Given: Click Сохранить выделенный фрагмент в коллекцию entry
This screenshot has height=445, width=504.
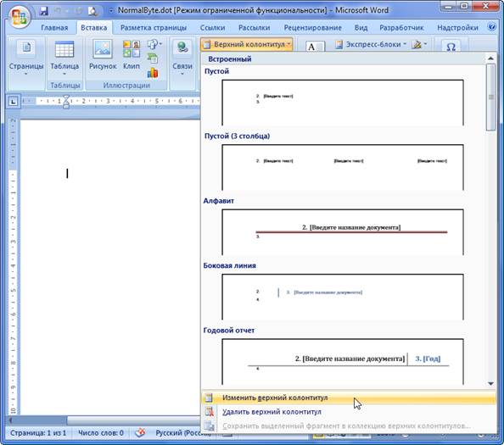Looking at the screenshot, I should 349,426.
